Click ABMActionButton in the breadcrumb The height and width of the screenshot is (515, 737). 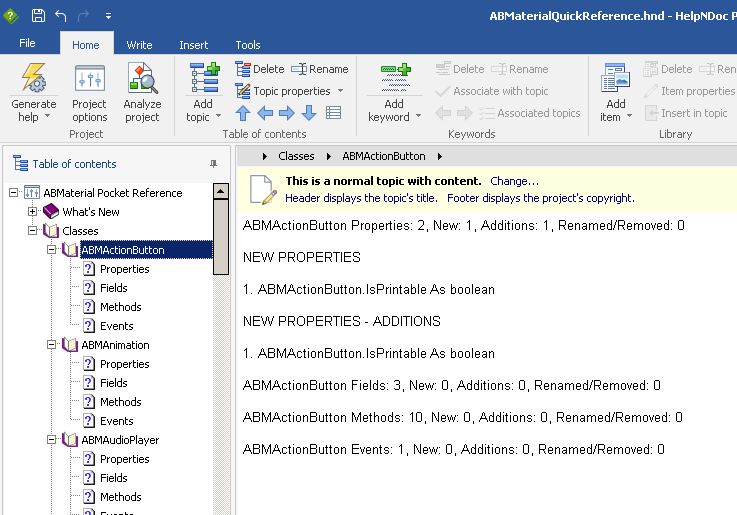[x=384, y=156]
